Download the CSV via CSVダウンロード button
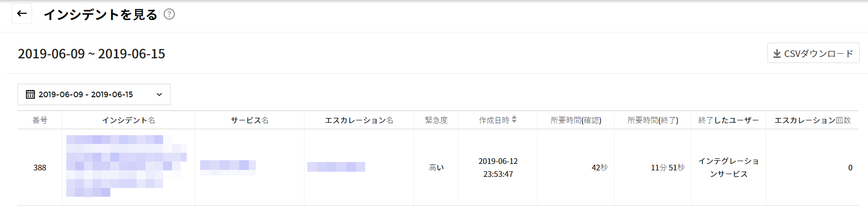This screenshot has height=206, width=868. [x=813, y=54]
